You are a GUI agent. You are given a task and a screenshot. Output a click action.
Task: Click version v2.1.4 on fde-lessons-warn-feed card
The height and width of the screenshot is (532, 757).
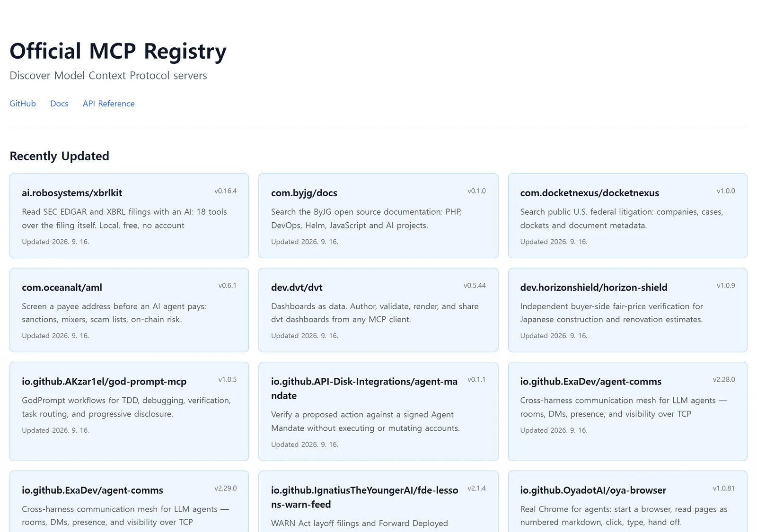(x=477, y=488)
